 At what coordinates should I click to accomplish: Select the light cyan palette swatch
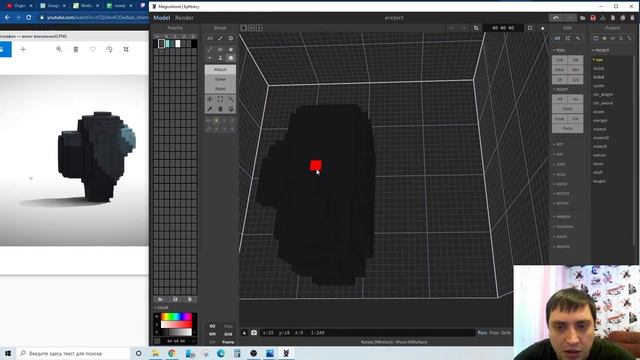167,44
